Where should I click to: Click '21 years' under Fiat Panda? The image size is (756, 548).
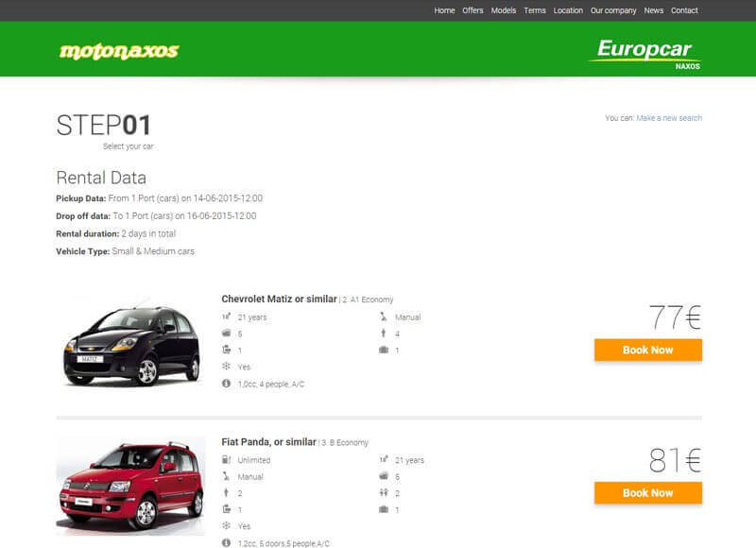pyautogui.click(x=409, y=460)
